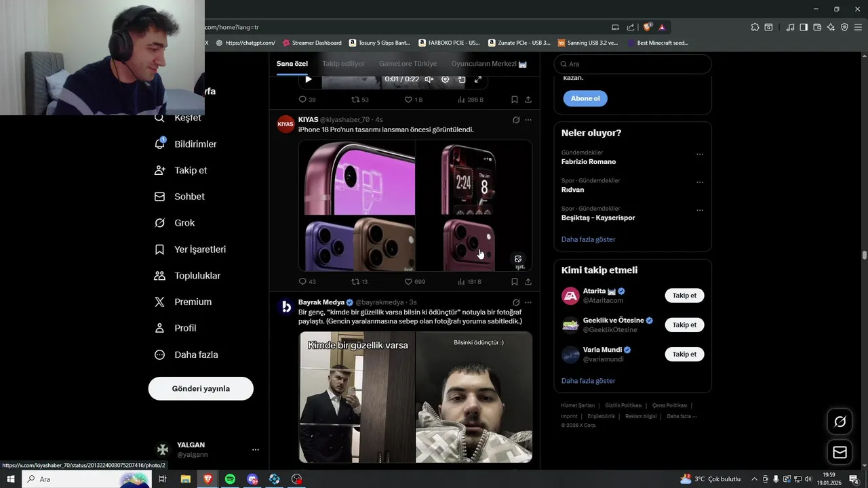Click Grok explain icon on KIYAS post
868x488 pixels.
tap(515, 120)
